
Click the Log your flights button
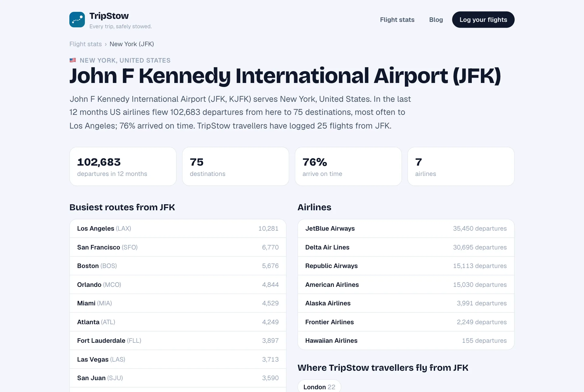pyautogui.click(x=483, y=20)
